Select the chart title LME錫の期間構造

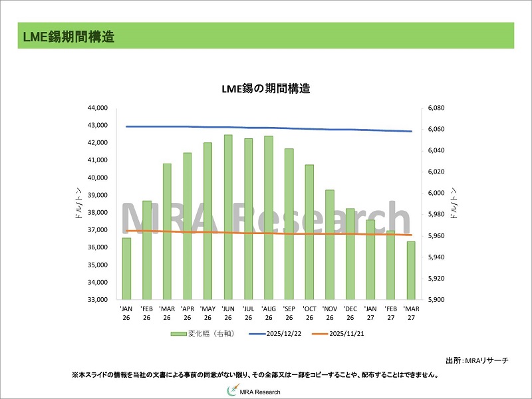tap(265, 88)
